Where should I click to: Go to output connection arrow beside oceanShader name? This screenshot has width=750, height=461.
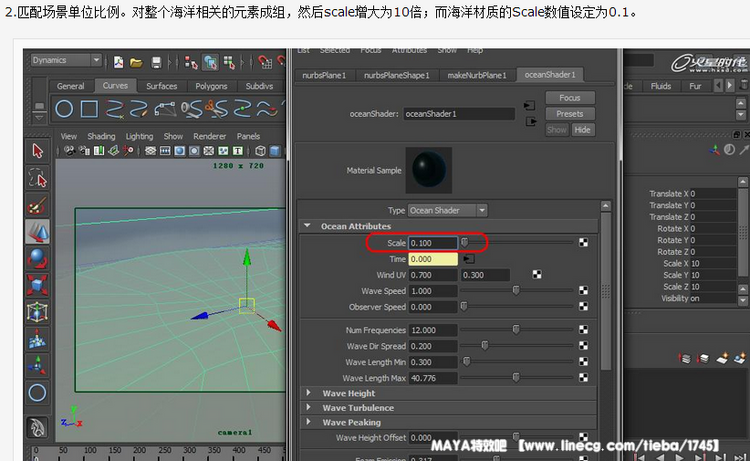[531, 121]
